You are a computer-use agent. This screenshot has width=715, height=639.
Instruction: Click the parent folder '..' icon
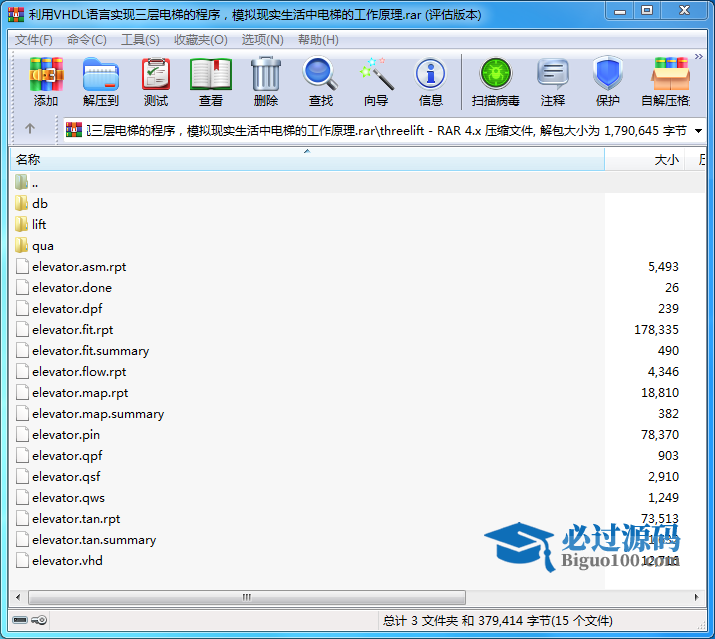pos(21,182)
